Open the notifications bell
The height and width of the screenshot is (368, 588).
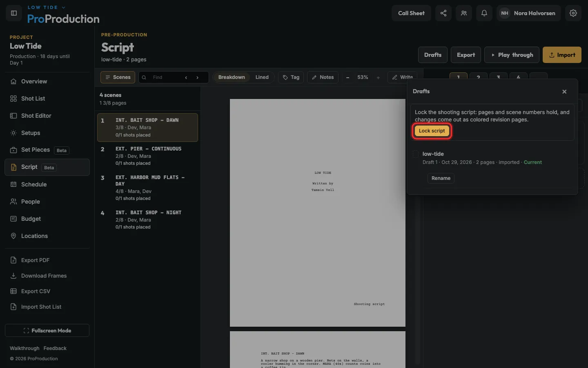[484, 13]
